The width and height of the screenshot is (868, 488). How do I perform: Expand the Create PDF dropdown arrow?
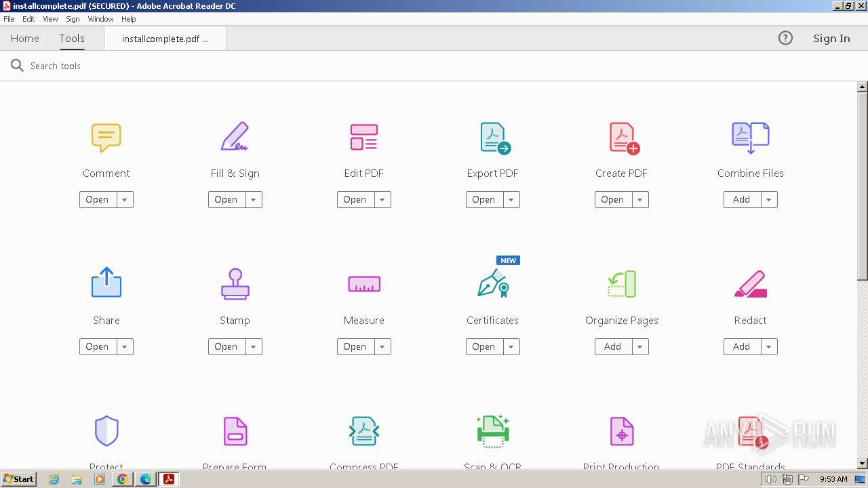[x=640, y=199]
